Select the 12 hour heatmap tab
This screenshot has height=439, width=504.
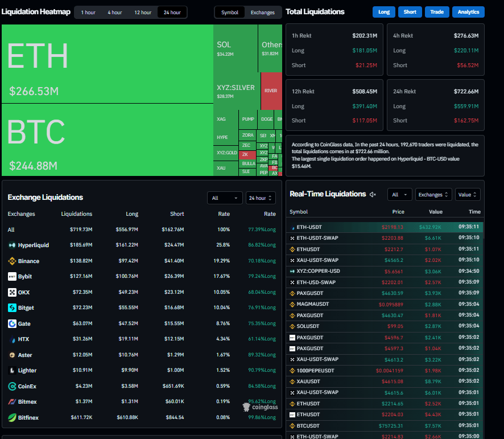pos(143,13)
